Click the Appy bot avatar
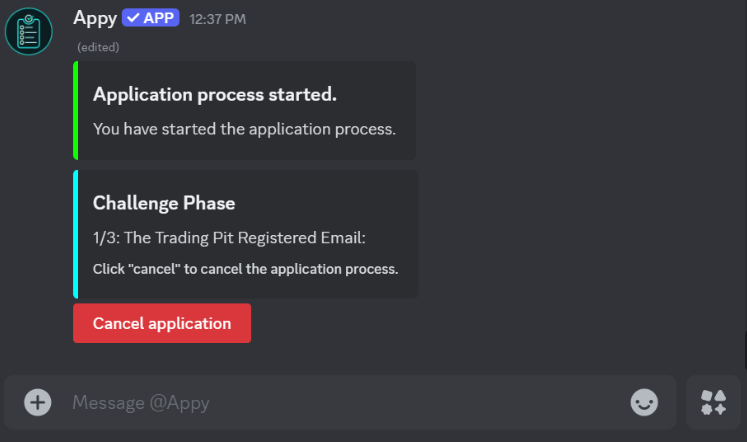747x442 pixels. pyautogui.click(x=28, y=31)
